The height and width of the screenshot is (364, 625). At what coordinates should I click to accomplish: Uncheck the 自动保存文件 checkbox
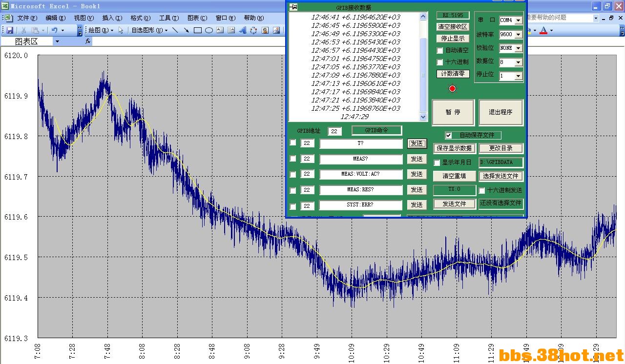(449, 135)
